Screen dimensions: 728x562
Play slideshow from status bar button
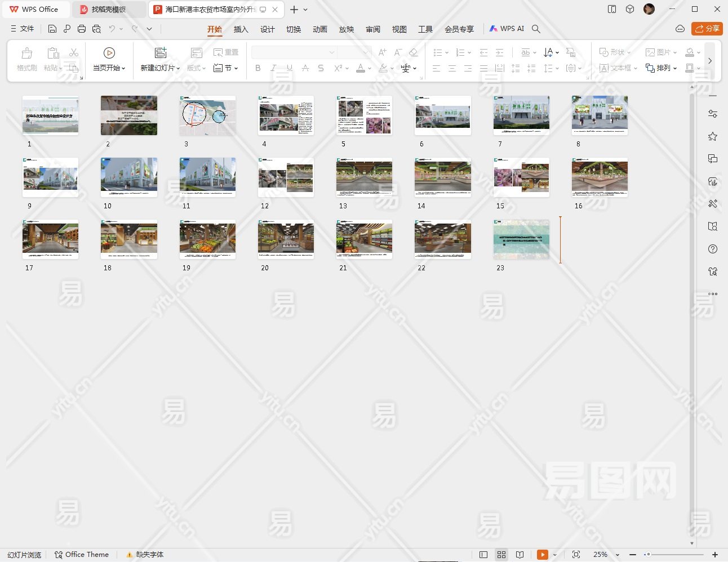tap(542, 555)
